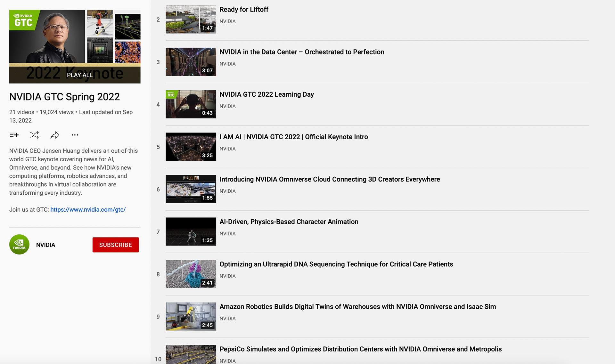Click the Learning Day 0:43 thumbnail

pos(191,104)
